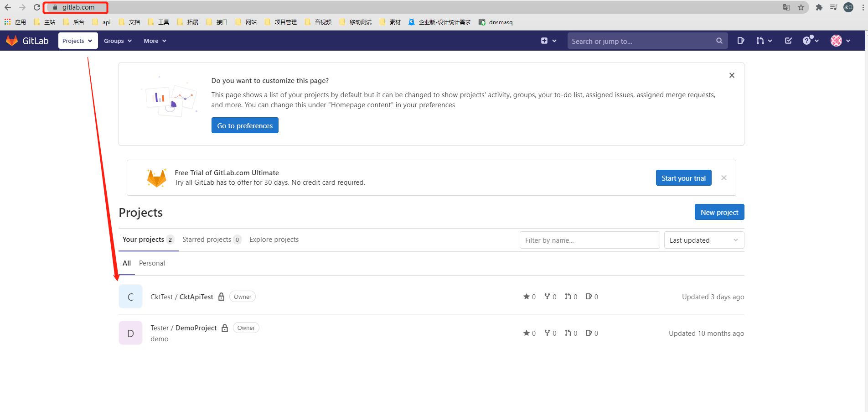Open the 项目管理 bookmark folder
868x412 pixels.
click(281, 22)
